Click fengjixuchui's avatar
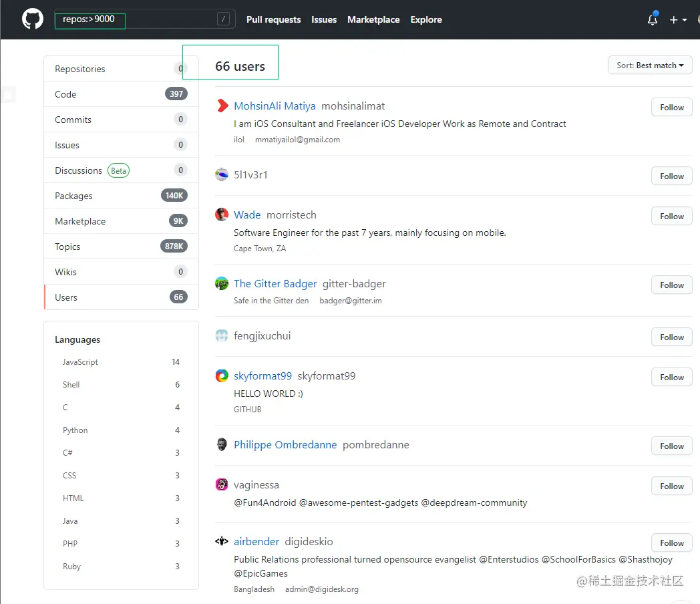This screenshot has width=700, height=604. point(222,335)
